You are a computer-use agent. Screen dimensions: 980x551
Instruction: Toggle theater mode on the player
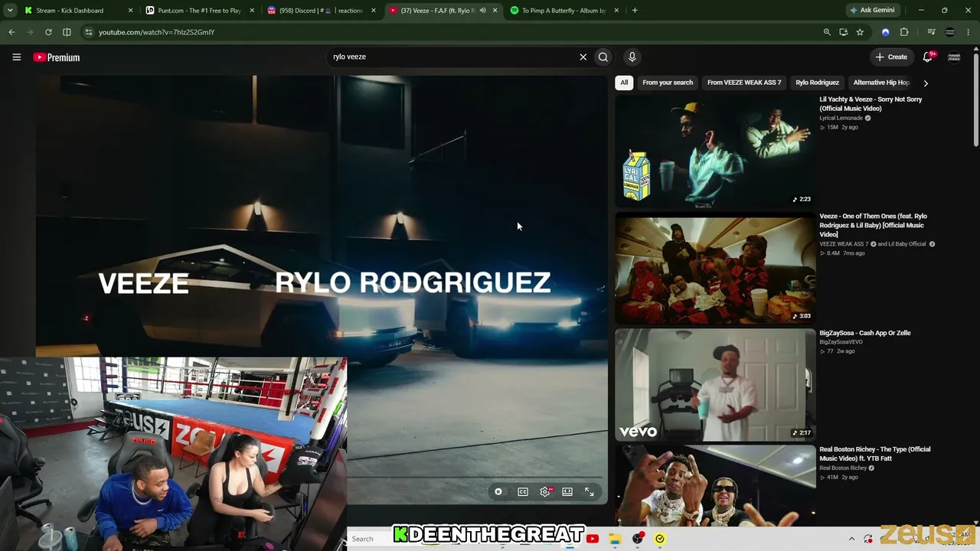point(567,492)
